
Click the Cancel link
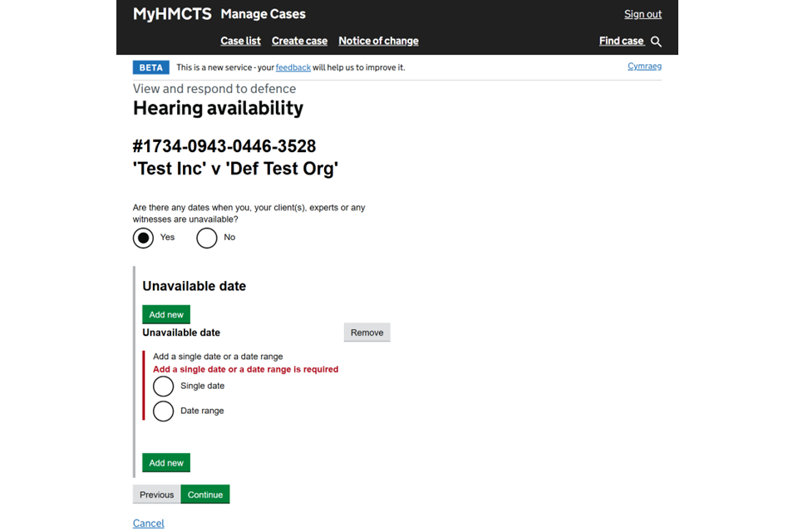pos(149,523)
